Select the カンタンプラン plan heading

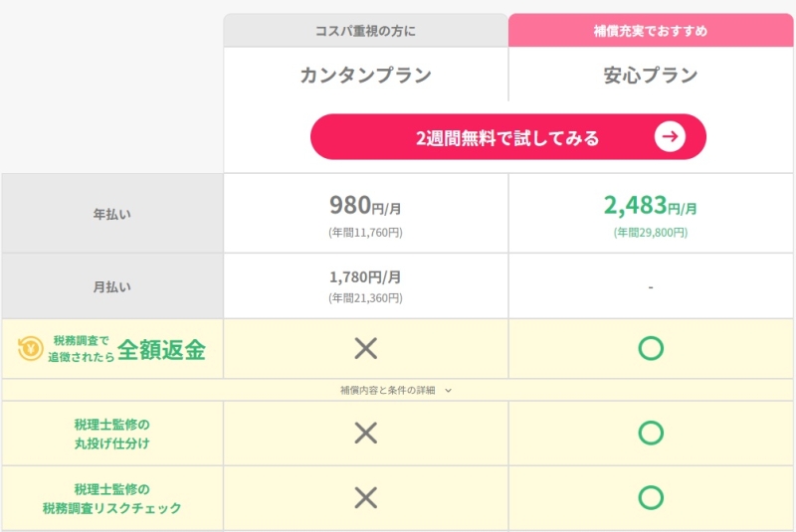click(365, 75)
